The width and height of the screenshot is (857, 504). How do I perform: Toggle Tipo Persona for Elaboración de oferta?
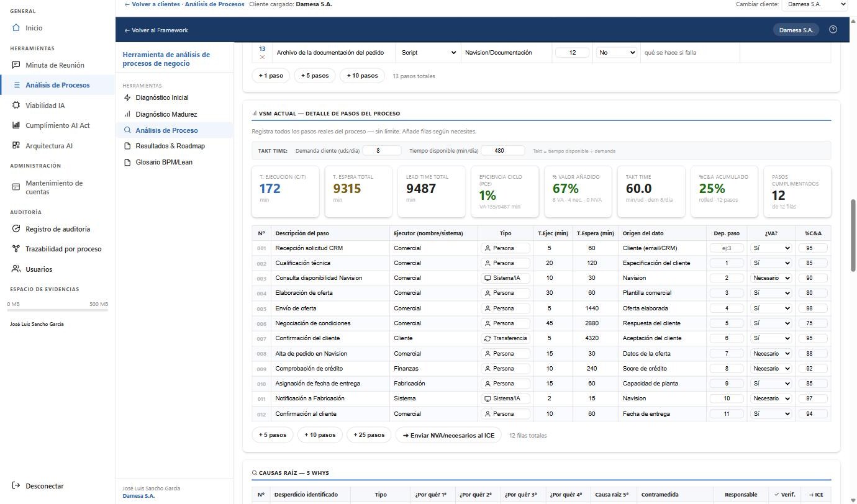click(x=506, y=293)
